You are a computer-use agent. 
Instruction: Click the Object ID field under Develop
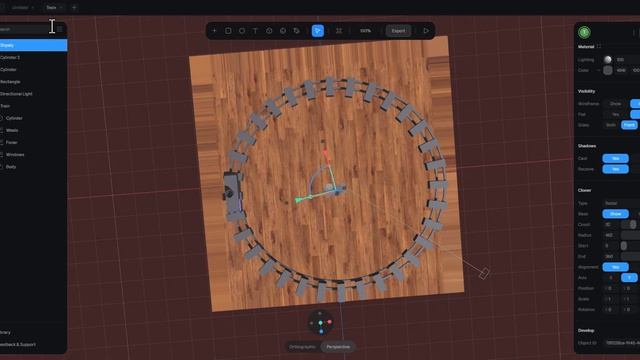click(621, 343)
